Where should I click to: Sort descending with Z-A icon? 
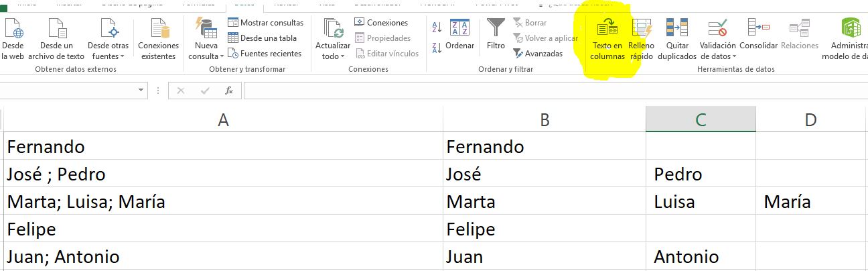[437, 48]
